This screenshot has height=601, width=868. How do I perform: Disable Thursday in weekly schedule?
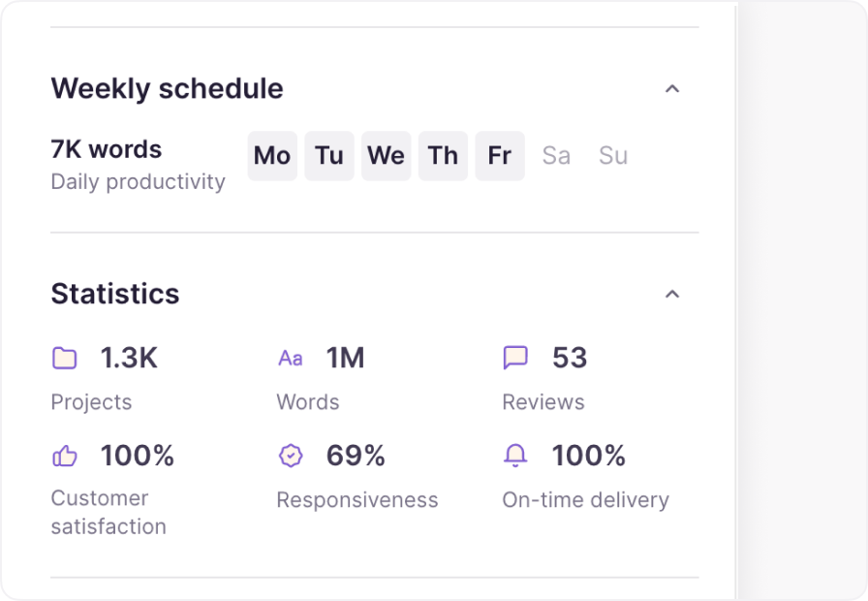tap(443, 156)
